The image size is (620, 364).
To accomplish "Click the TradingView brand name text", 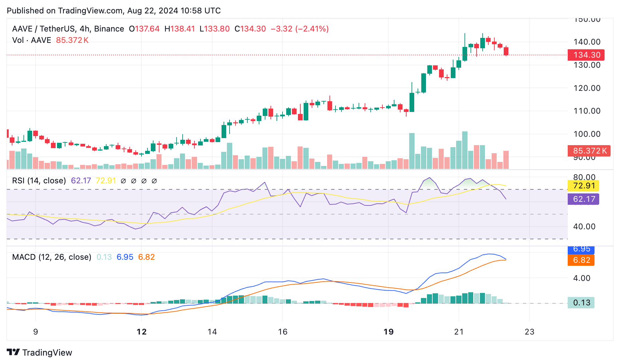I will click(x=47, y=353).
